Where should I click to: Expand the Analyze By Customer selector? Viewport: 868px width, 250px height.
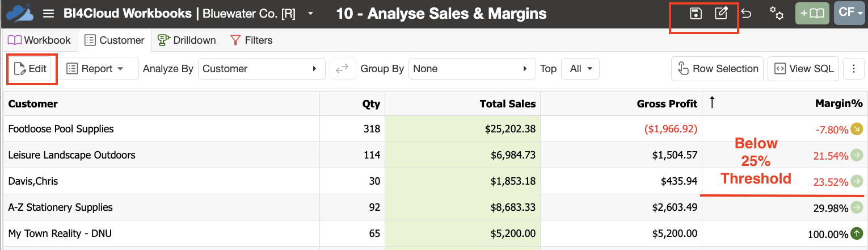(x=262, y=69)
